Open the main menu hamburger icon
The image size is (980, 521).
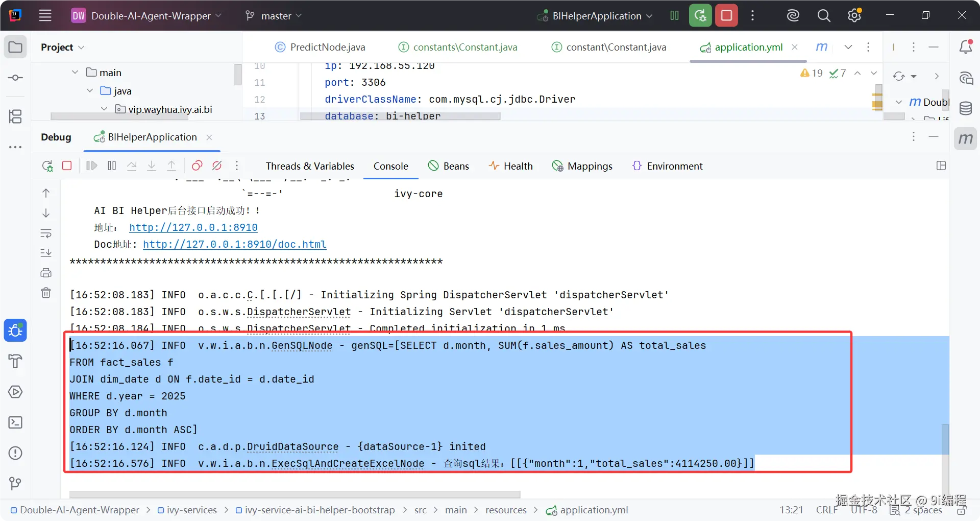(x=45, y=15)
